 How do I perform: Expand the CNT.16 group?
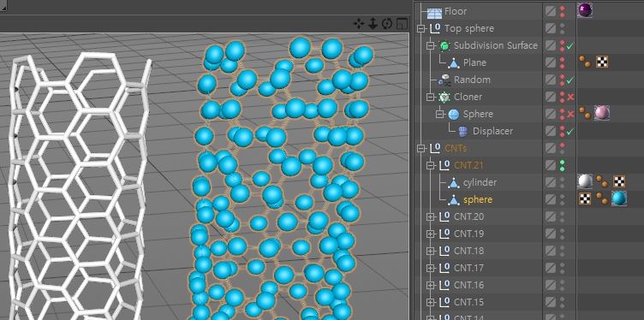431,286
